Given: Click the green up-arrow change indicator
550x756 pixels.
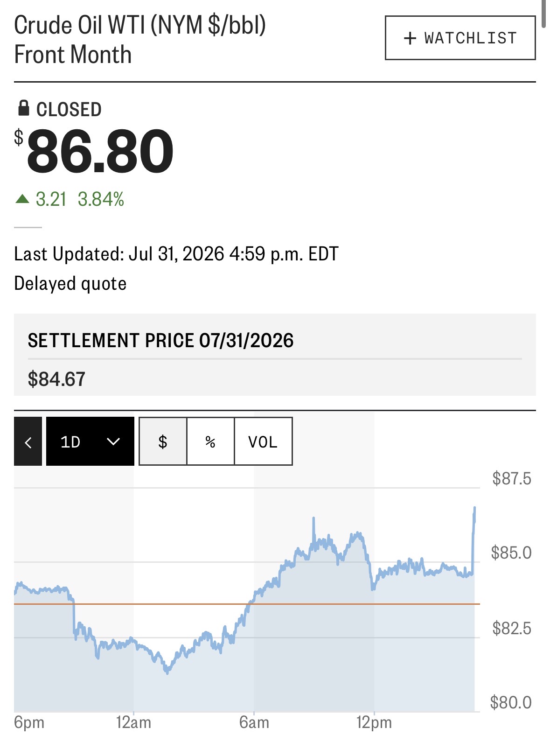Looking at the screenshot, I should point(22,199).
